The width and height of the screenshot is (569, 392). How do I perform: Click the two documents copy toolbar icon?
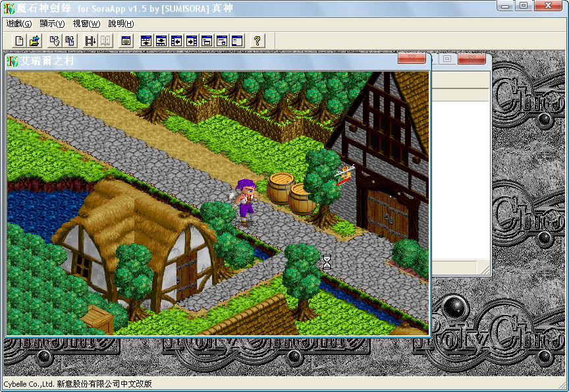coord(70,41)
